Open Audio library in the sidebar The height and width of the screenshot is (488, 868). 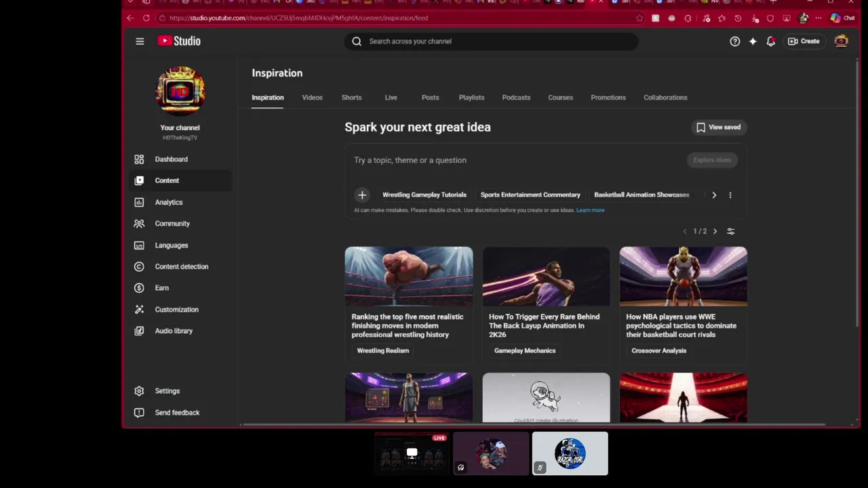pyautogui.click(x=180, y=331)
